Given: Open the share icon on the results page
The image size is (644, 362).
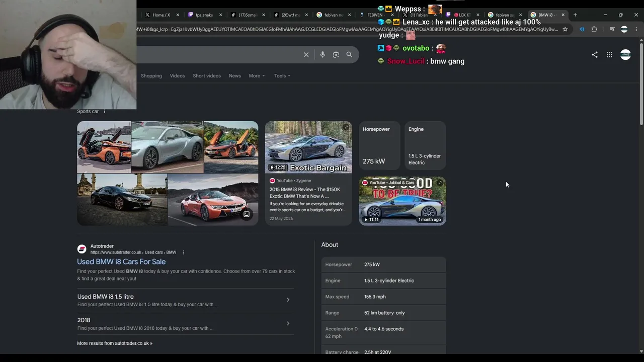Looking at the screenshot, I should (595, 55).
